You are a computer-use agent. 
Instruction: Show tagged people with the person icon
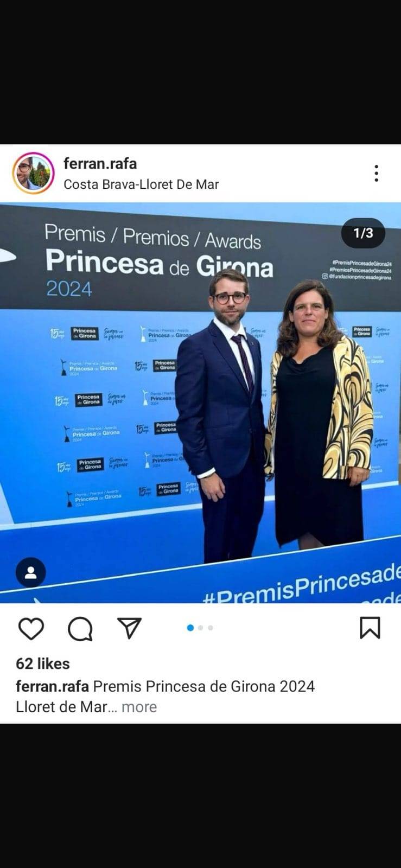(x=31, y=572)
